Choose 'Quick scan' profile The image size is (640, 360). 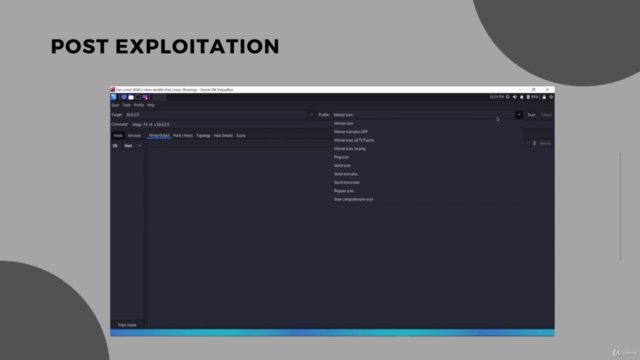pos(428,166)
